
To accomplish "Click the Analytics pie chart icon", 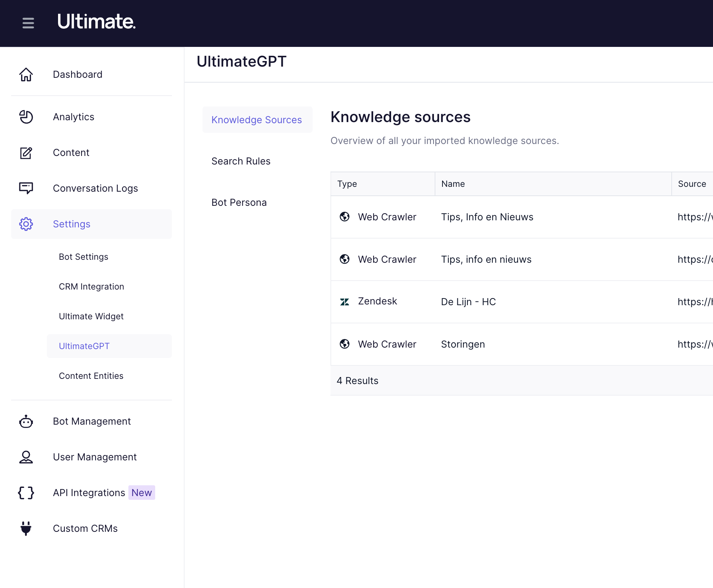I will pos(26,117).
